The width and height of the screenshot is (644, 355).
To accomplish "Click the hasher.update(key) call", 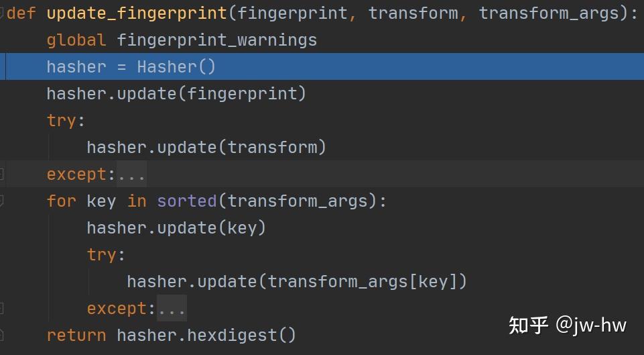I will [x=176, y=228].
